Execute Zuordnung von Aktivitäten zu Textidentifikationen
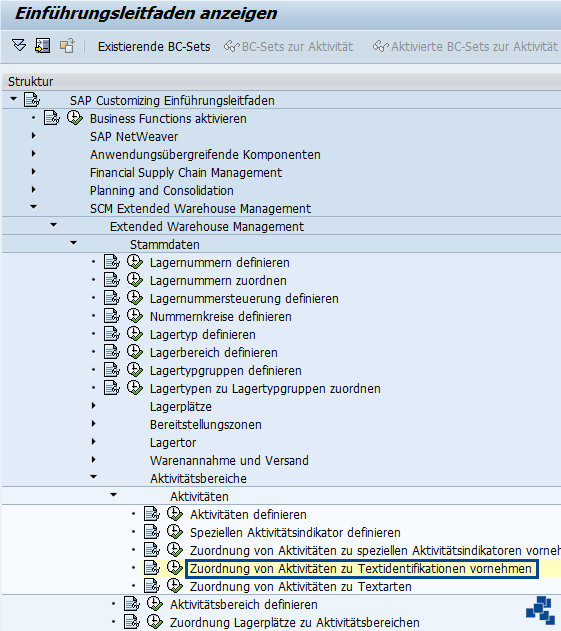 [x=175, y=568]
